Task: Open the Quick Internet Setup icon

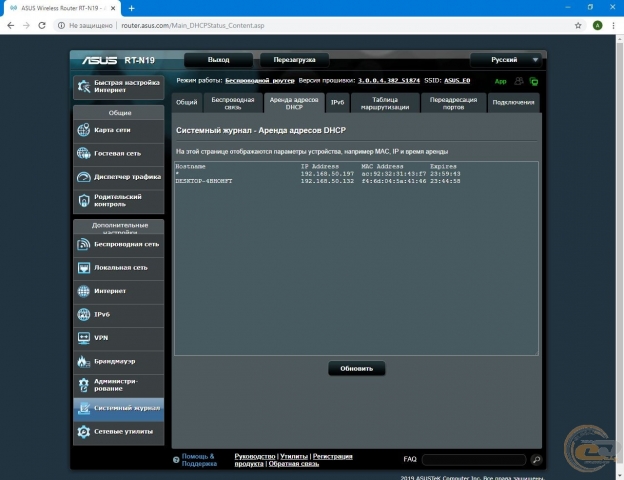Action: (84, 86)
